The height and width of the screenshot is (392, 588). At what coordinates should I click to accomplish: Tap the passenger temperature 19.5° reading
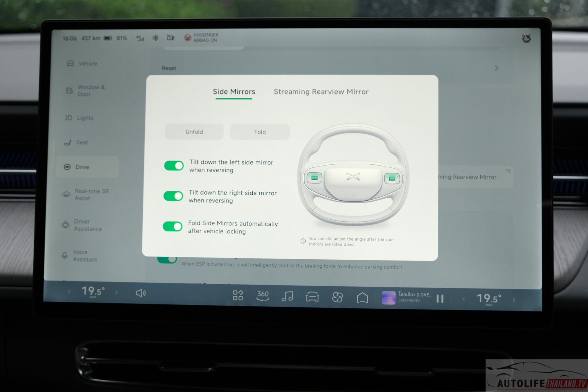pos(489,299)
